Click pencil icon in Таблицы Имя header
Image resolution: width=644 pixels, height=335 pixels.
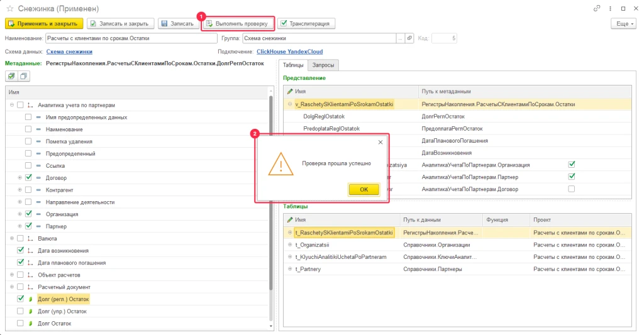[x=290, y=220]
